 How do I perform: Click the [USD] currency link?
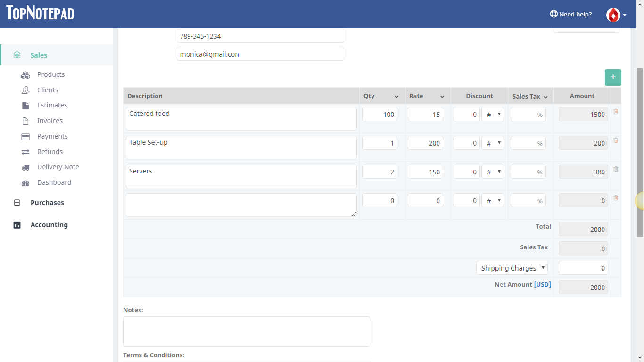coord(542,284)
